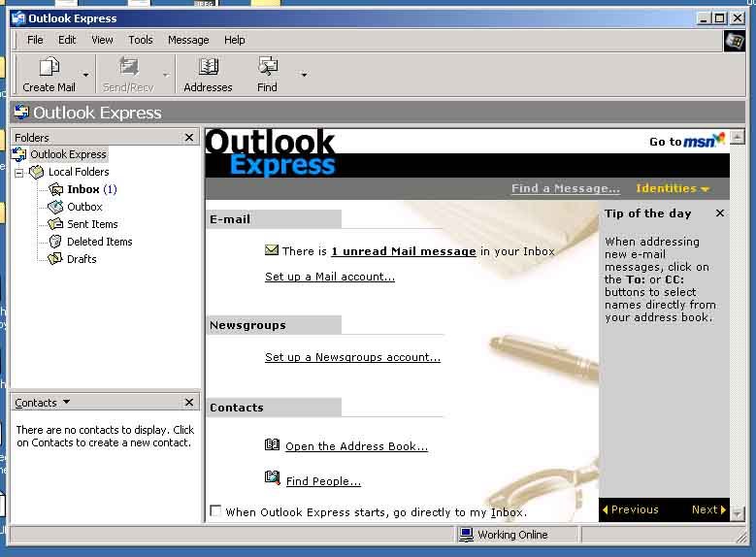Select the Drafts folder label
The image size is (756, 557).
(x=82, y=259)
